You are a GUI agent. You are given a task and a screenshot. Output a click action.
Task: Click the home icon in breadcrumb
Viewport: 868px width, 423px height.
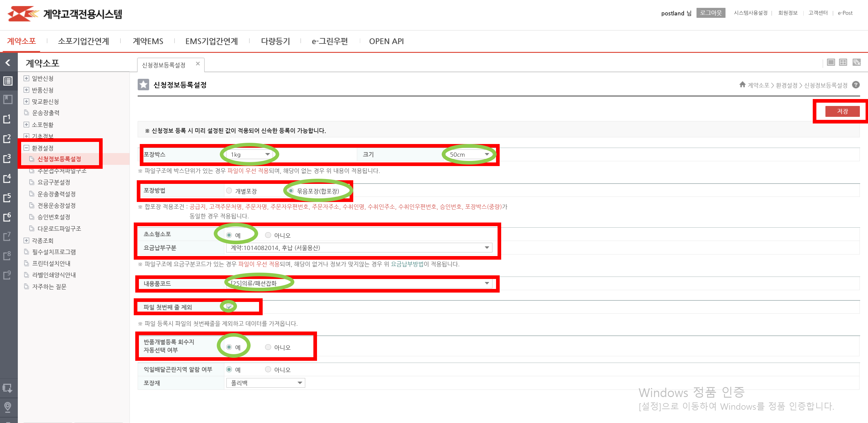(742, 85)
